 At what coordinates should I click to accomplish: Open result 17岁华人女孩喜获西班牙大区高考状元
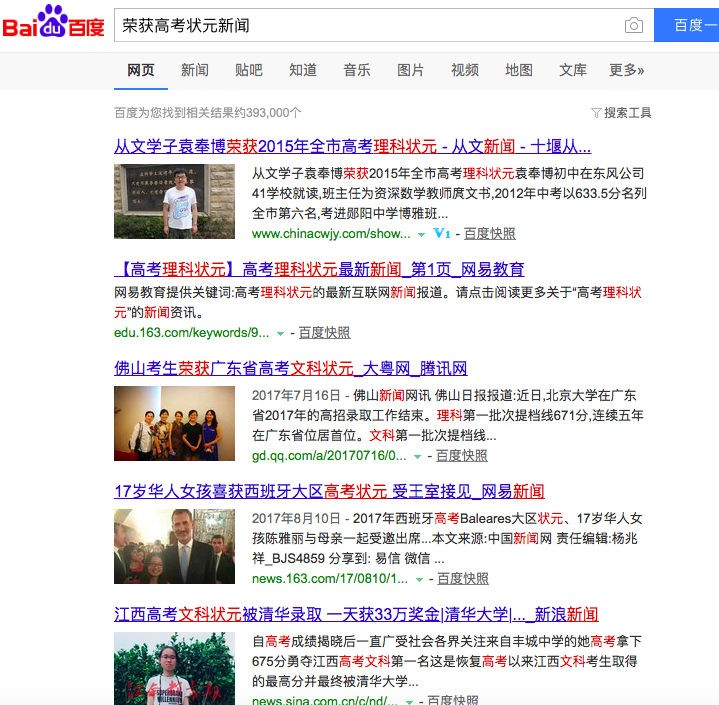329,491
